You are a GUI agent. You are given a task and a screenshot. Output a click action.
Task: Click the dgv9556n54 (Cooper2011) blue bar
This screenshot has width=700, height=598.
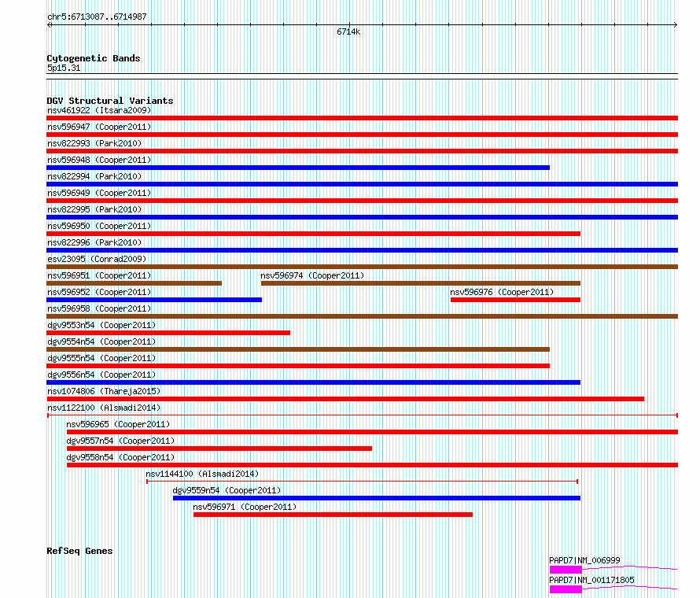click(x=313, y=382)
